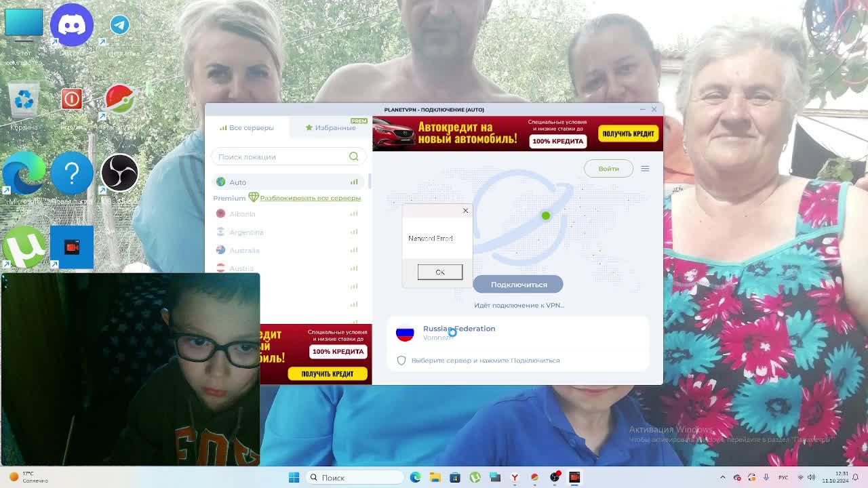Open the screen recorder taskbar icon

[574, 477]
